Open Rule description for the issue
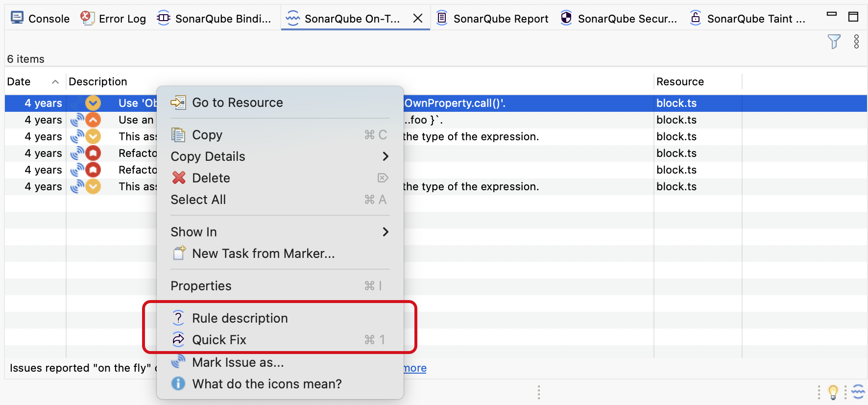The height and width of the screenshot is (405, 868). click(x=280, y=318)
